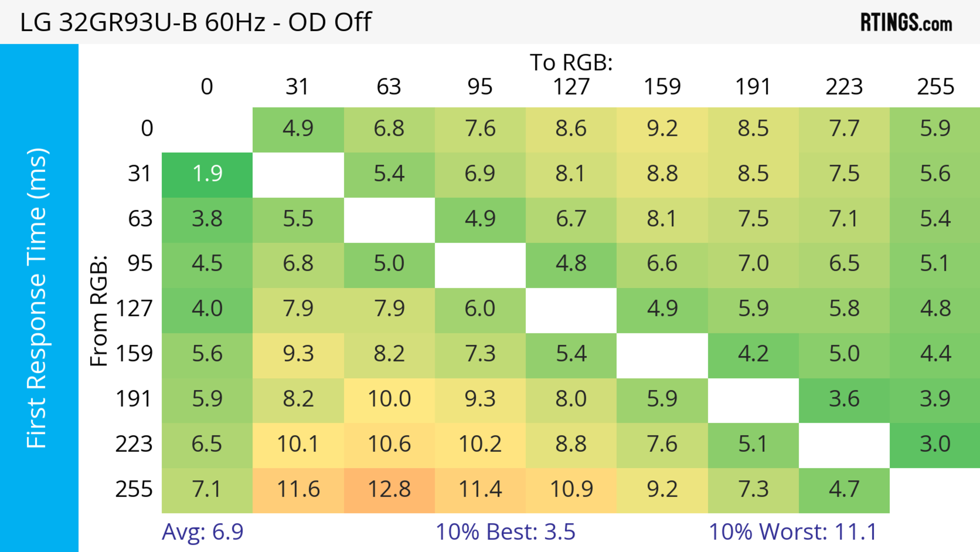Click the 10.6 yellow cell

click(389, 444)
